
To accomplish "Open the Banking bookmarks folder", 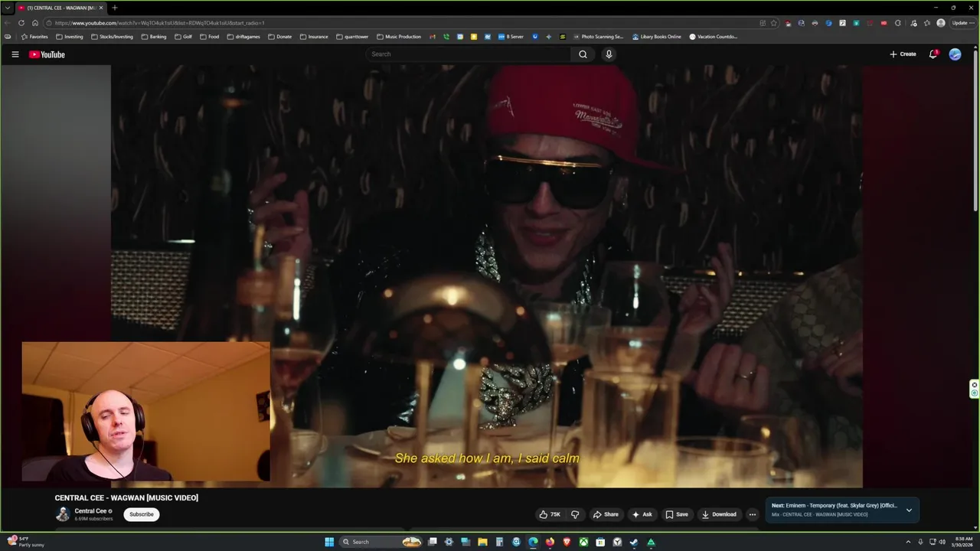I will tap(154, 37).
